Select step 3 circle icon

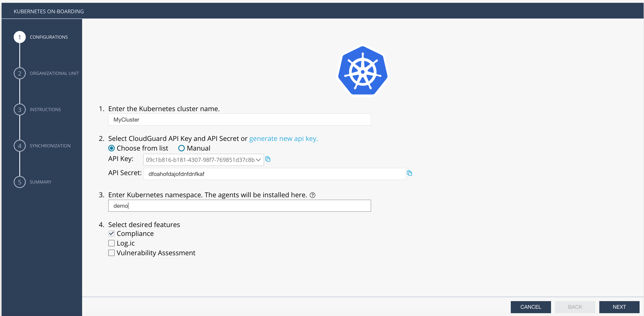(x=20, y=109)
